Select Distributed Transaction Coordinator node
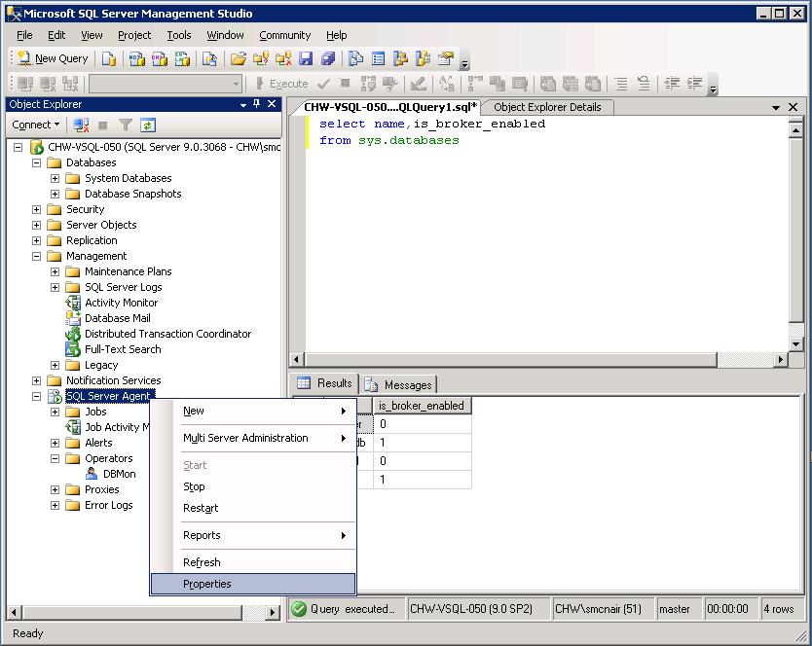This screenshot has width=812, height=646. click(x=167, y=334)
